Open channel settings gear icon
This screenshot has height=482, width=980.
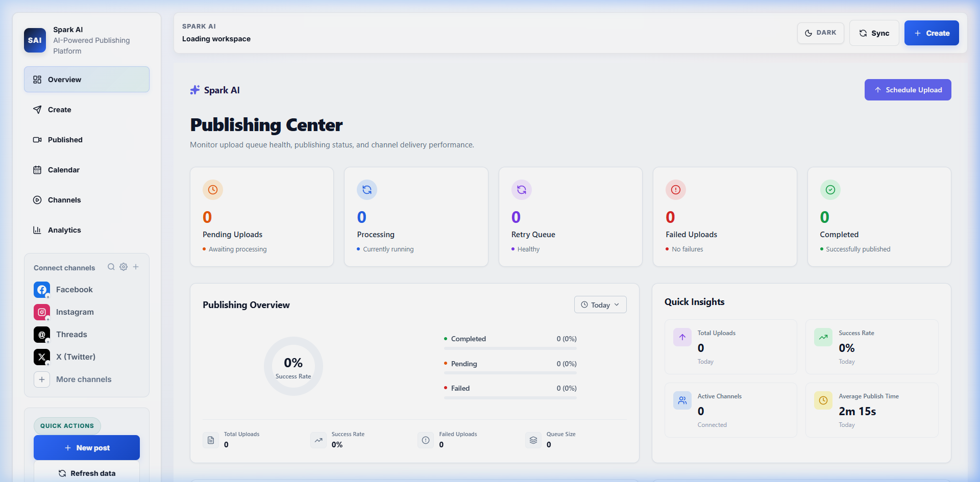coord(124,267)
